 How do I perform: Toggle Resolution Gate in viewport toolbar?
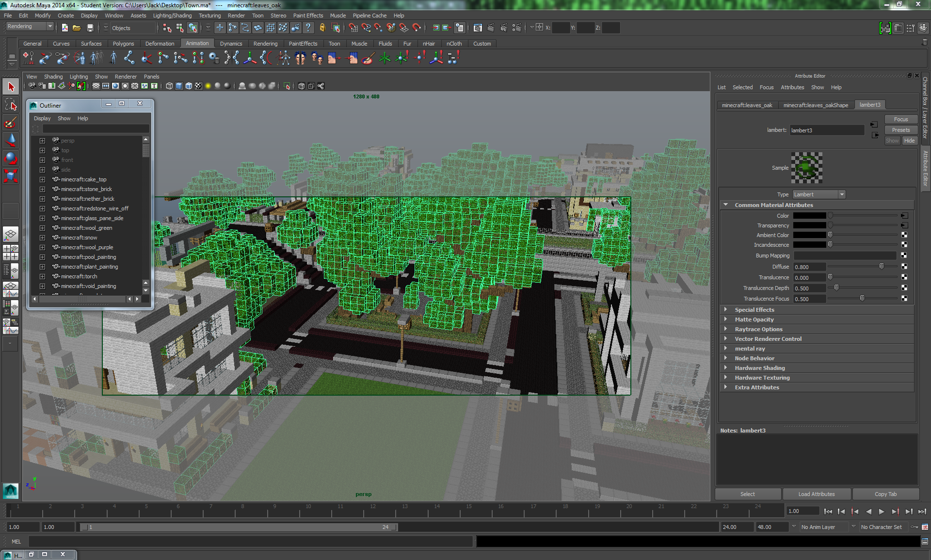pyautogui.click(x=115, y=86)
